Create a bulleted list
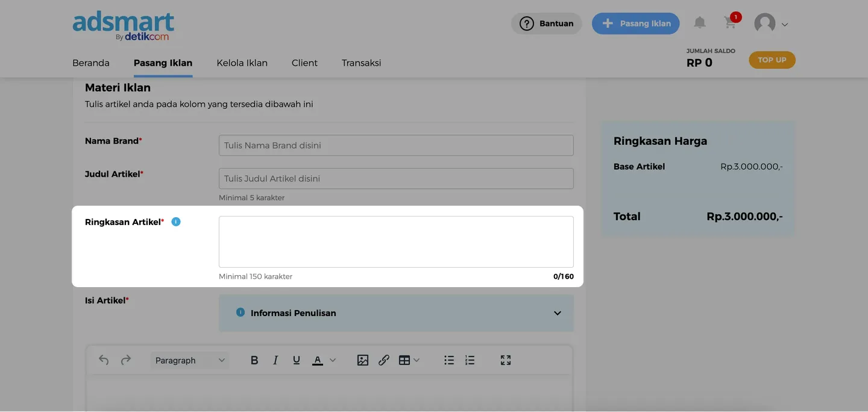The width and height of the screenshot is (868, 412). click(x=449, y=360)
